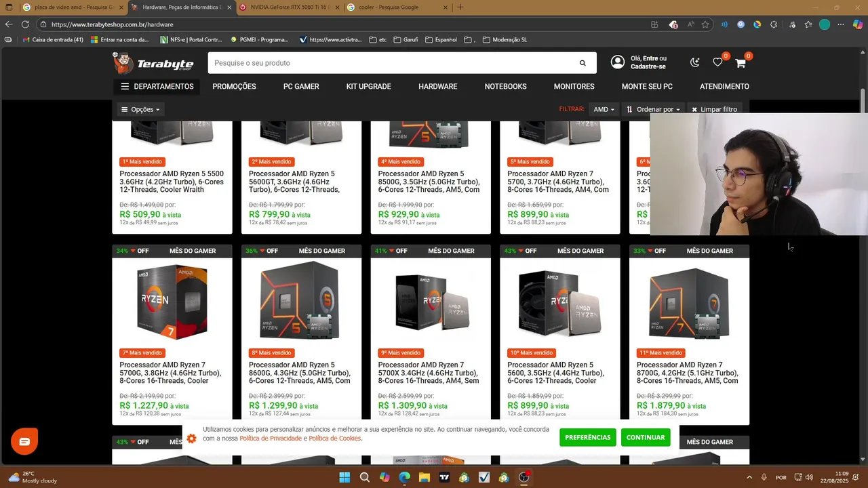This screenshot has width=868, height=488.
Task: Switch to NVIDIA GeForce RTX 5060 Ti tab
Action: (x=288, y=7)
